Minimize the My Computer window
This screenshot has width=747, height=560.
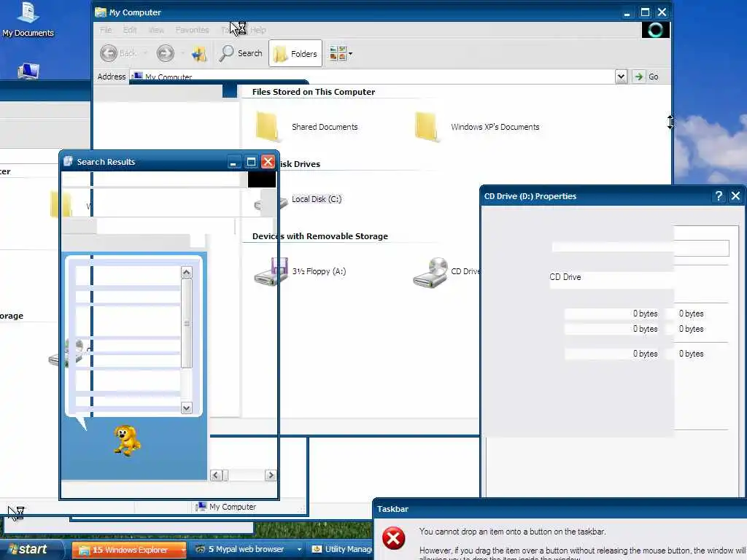[627, 12]
